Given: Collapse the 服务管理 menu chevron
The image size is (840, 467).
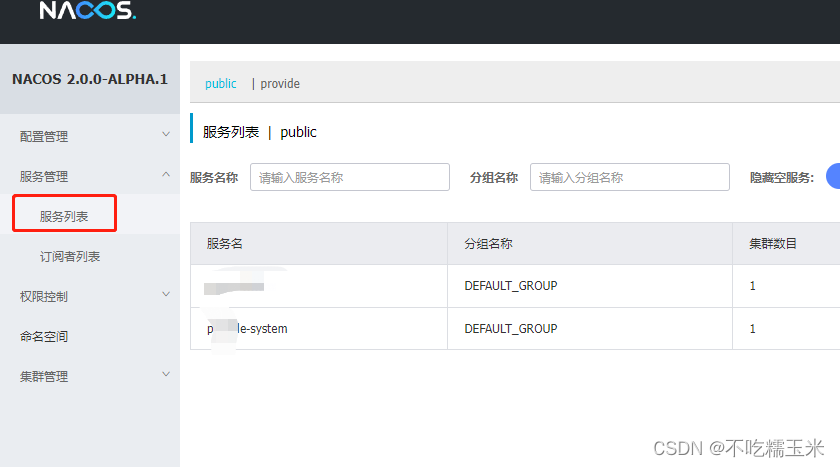Looking at the screenshot, I should click(x=166, y=174).
